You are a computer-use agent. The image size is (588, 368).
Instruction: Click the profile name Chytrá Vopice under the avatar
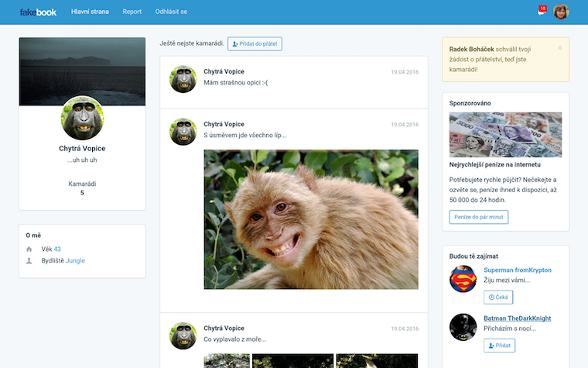tap(82, 148)
